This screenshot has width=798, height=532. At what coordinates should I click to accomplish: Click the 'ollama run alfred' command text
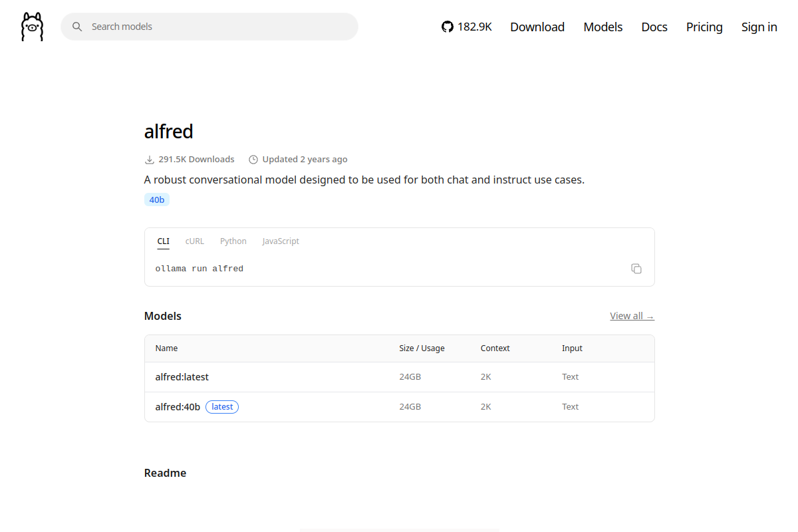tap(199, 269)
